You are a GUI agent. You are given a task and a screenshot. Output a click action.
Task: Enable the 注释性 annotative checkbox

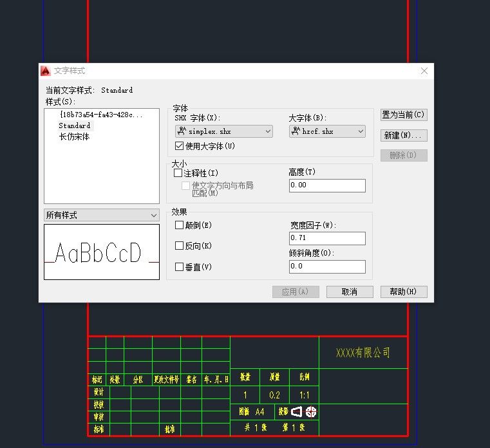pyautogui.click(x=179, y=173)
